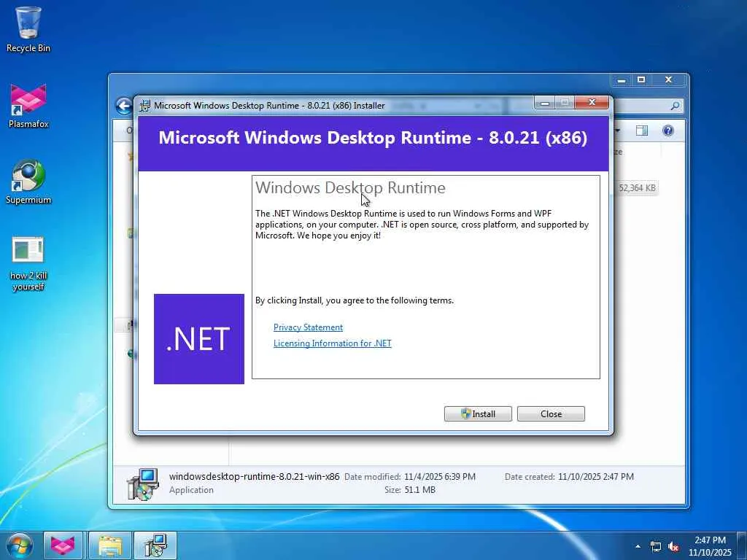Click the Plasmafox taskbar icon
The width and height of the screenshot is (747, 560).
tap(63, 545)
